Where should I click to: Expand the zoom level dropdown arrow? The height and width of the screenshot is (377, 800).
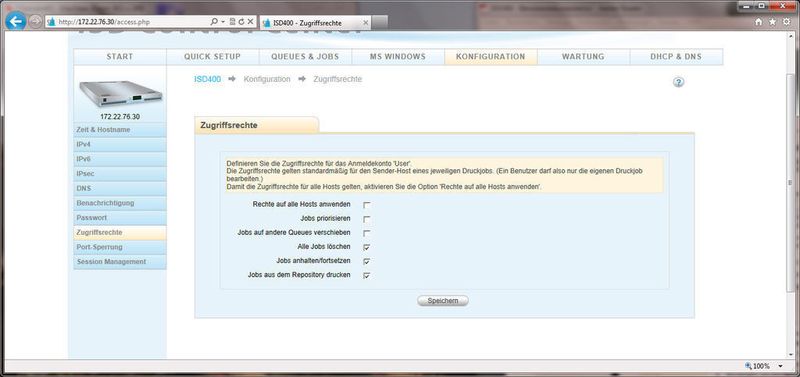tap(781, 366)
